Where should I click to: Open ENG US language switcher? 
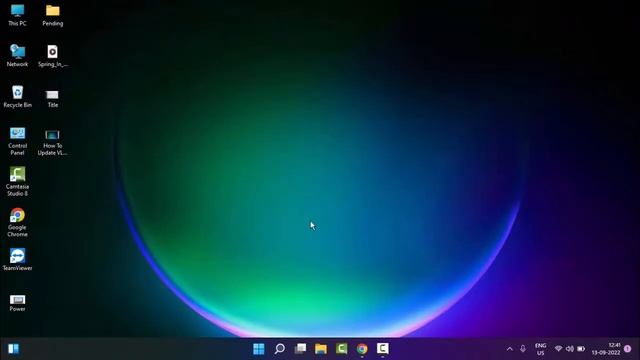[x=540, y=349]
